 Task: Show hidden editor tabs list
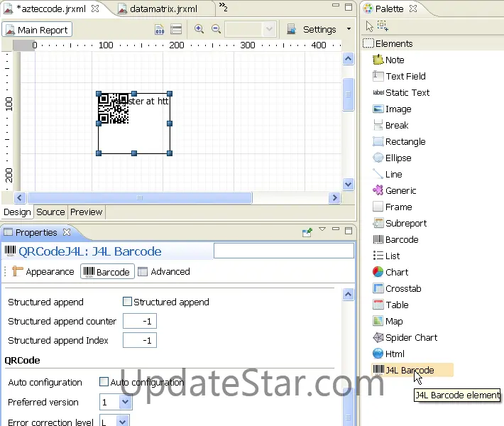point(224,6)
